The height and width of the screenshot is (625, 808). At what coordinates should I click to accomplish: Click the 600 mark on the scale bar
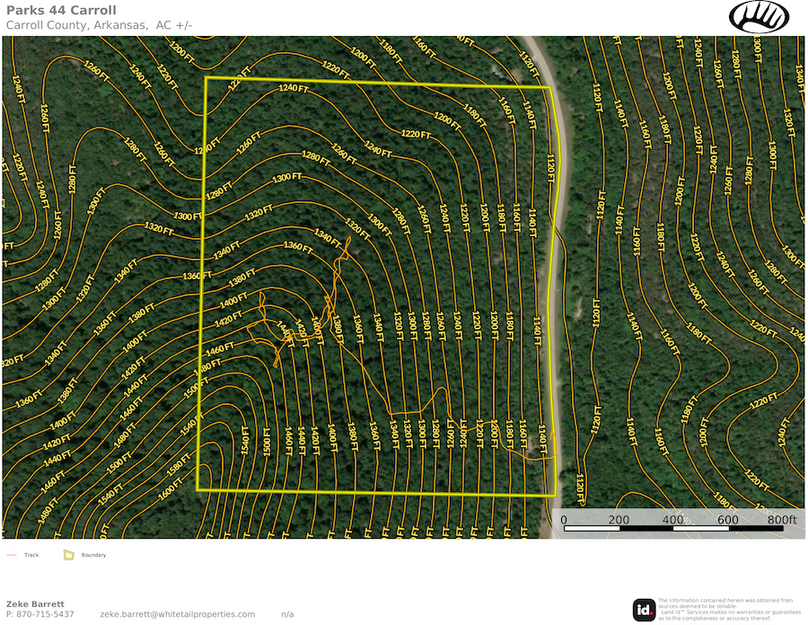[x=726, y=521]
